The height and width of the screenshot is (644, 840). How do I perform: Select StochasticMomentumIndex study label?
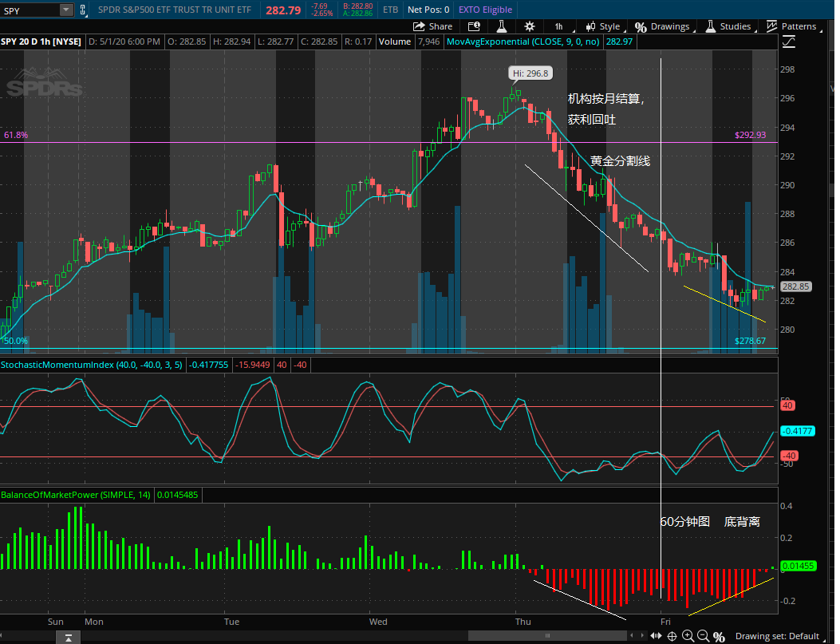[92, 365]
